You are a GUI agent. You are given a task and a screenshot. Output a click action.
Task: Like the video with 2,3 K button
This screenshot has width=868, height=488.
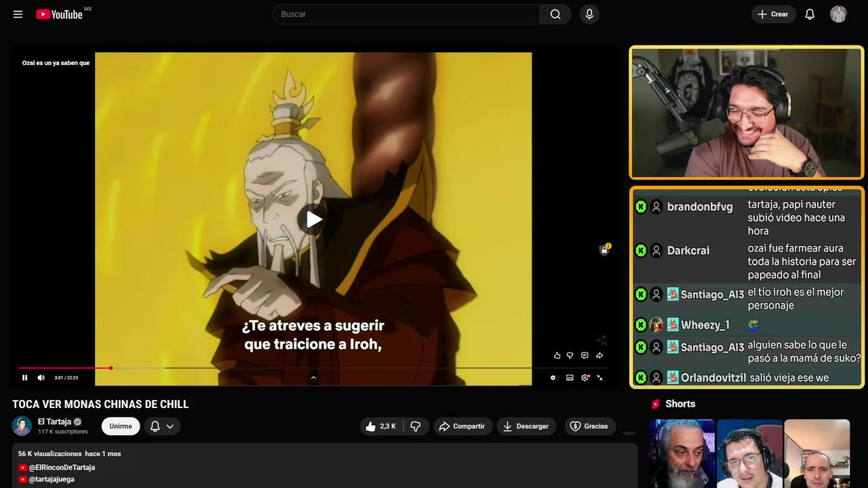(x=381, y=426)
